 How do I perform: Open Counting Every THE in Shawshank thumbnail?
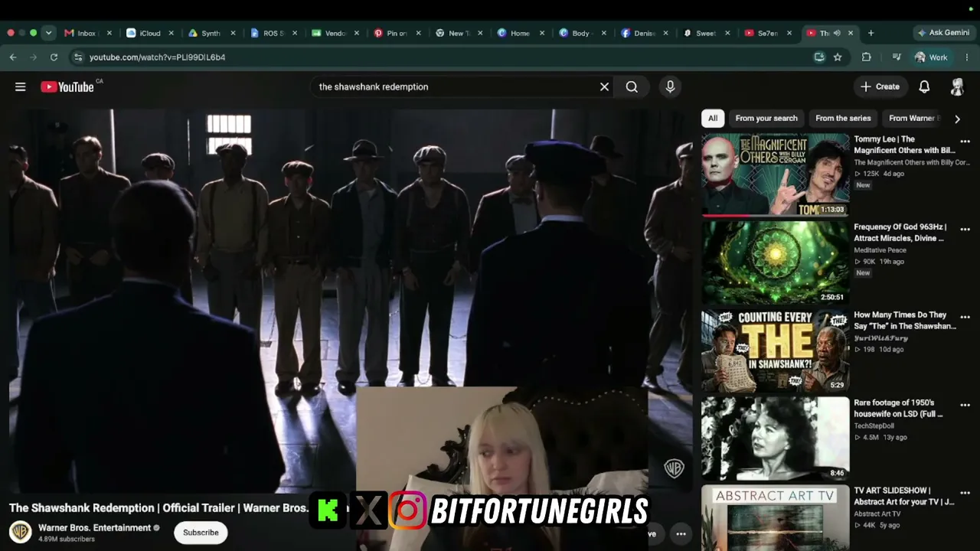[776, 350]
